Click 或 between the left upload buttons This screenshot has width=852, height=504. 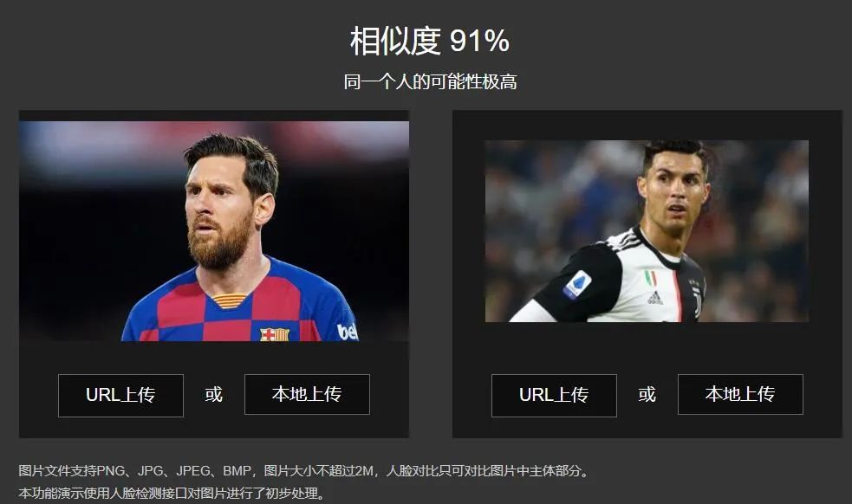213,394
